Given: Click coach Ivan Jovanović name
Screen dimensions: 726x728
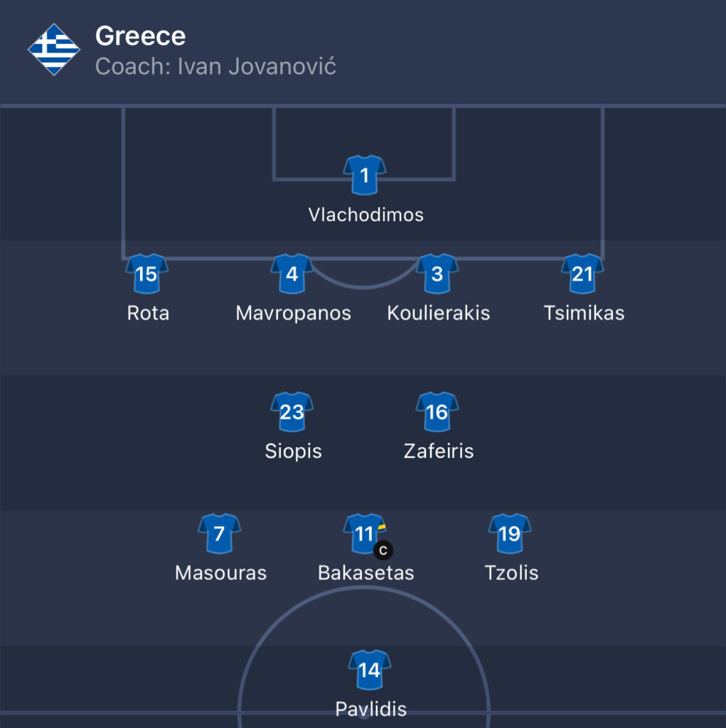Looking at the screenshot, I should [x=257, y=66].
